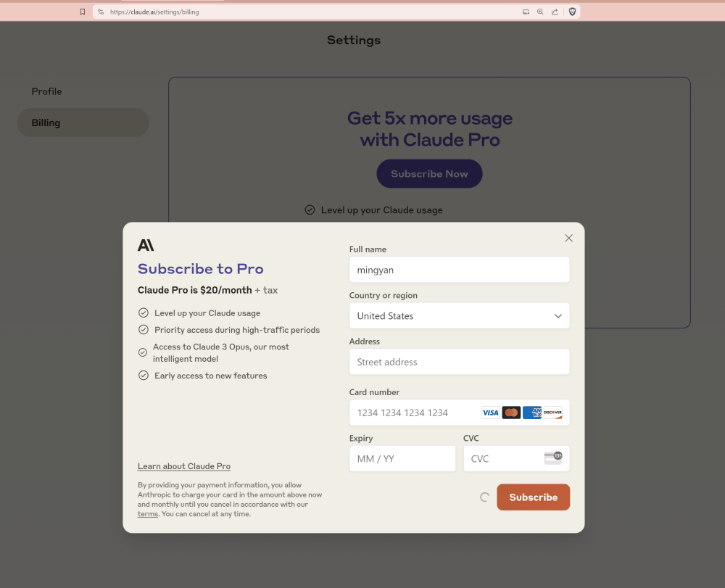This screenshot has width=725, height=588.
Task: Click the bookmark icon beside address bar
Action: pos(83,12)
